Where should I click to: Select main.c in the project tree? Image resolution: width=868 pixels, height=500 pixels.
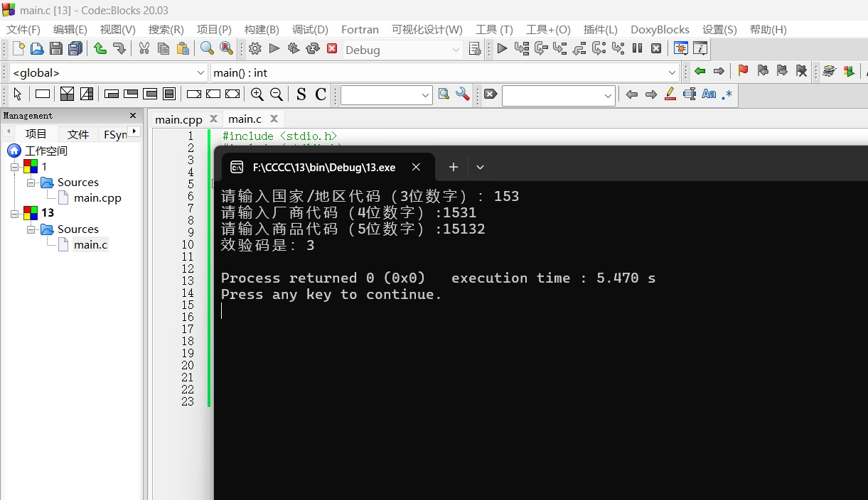(x=90, y=245)
